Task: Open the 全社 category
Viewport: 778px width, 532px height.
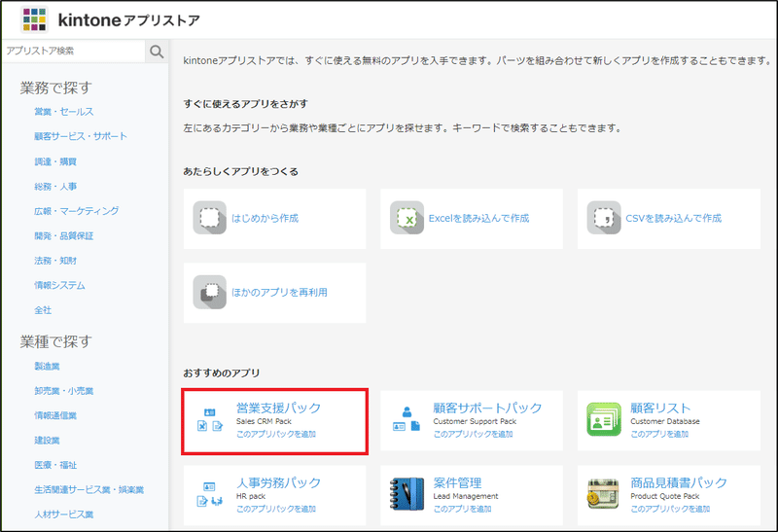Action: click(43, 310)
